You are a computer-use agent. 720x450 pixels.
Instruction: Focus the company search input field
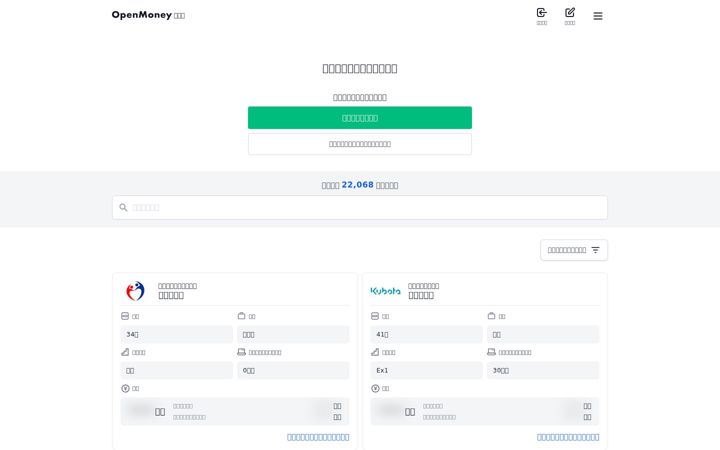pos(360,208)
